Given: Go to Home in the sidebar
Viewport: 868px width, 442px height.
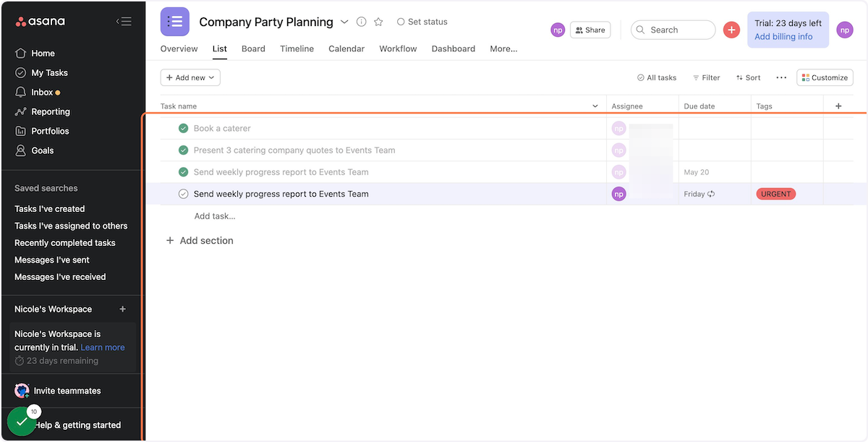Looking at the screenshot, I should tap(43, 54).
